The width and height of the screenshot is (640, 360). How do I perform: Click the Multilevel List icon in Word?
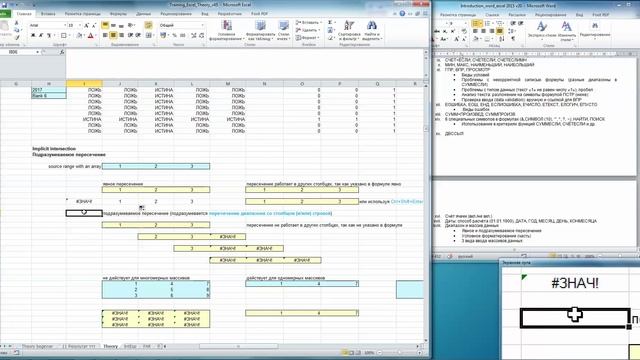point(500,23)
